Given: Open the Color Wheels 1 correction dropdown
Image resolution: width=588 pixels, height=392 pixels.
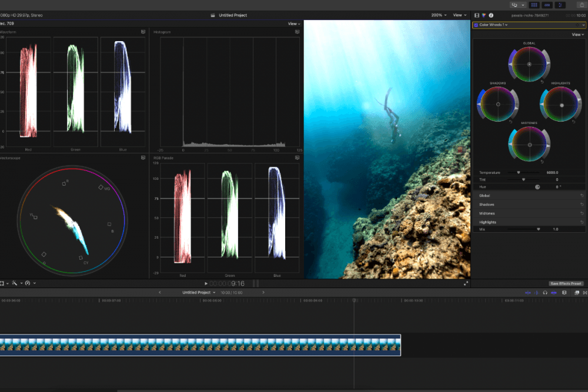Looking at the screenshot, I should point(493,25).
